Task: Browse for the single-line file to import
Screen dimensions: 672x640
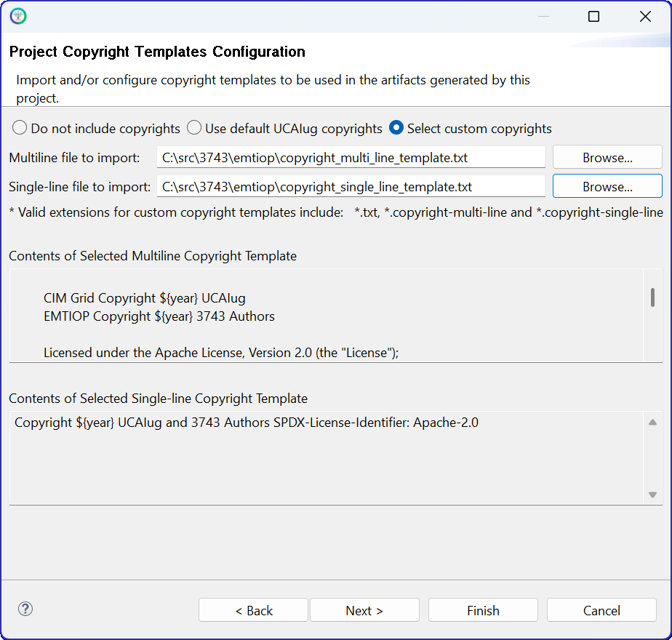Action: click(607, 186)
